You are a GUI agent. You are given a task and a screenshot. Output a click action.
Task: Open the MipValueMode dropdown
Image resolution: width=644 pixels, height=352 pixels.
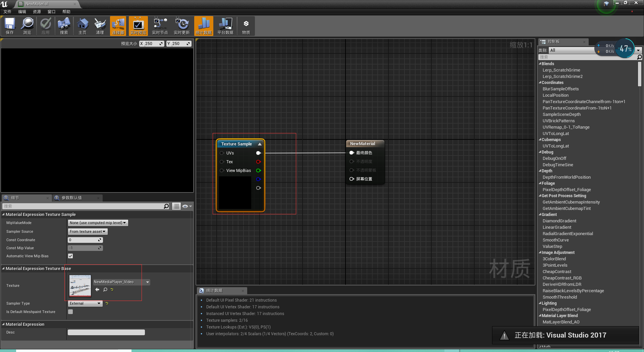pos(98,223)
